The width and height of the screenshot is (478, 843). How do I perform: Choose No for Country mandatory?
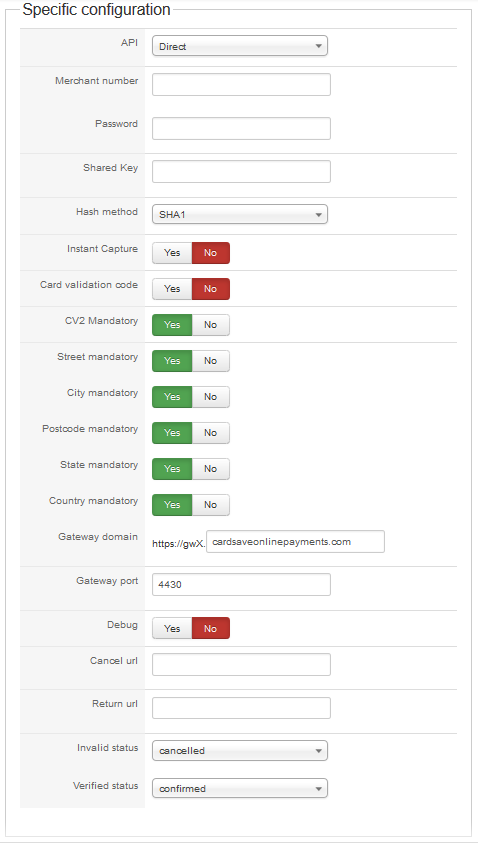pos(211,505)
